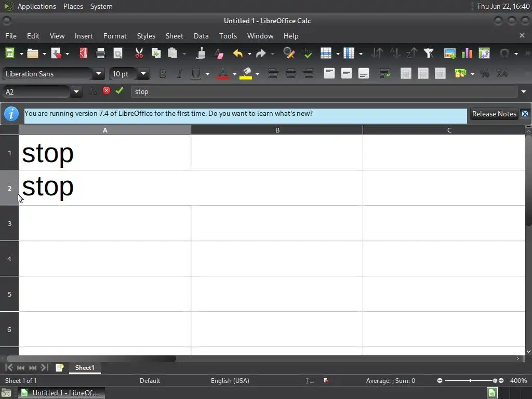Image resolution: width=532 pixels, height=399 pixels.
Task: Insert a chart
Action: [467, 54]
